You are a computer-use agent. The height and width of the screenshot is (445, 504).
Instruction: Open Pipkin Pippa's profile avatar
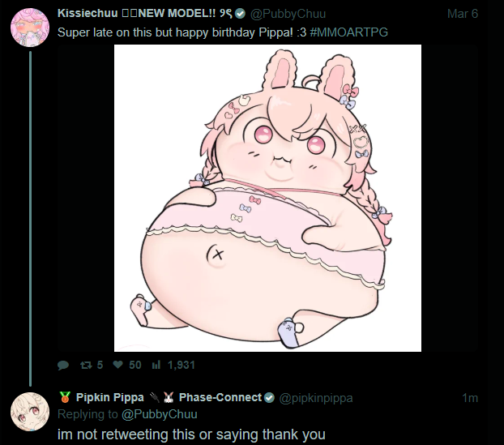[30, 412]
